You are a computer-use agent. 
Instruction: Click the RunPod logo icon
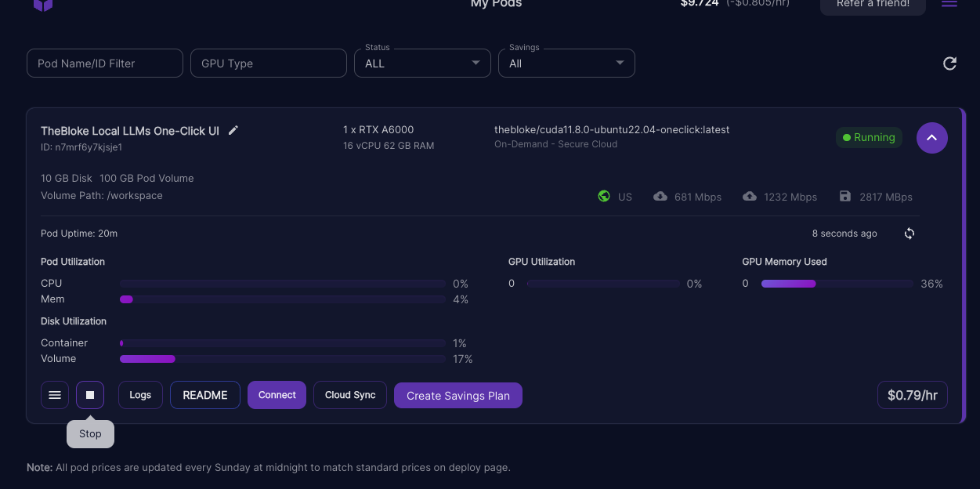(x=43, y=5)
